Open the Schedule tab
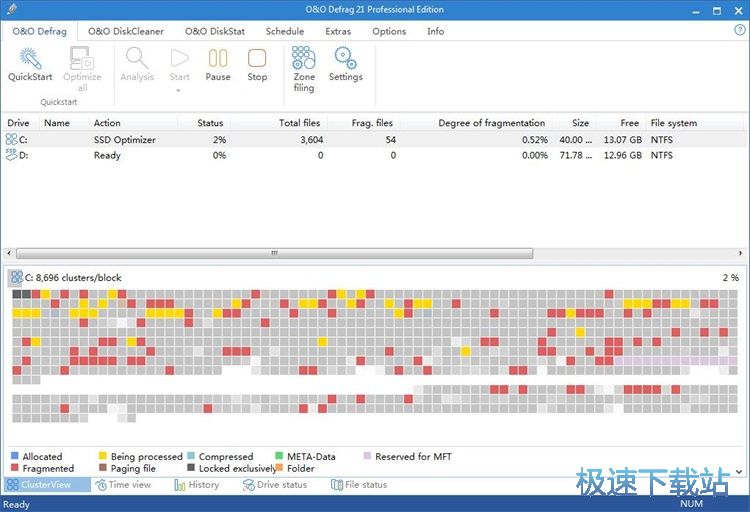The width and height of the screenshot is (750, 512). [x=285, y=31]
